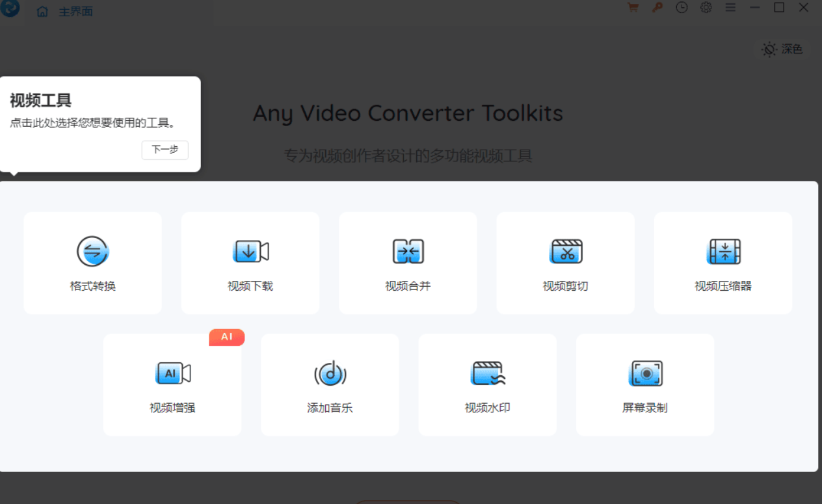Click the 视频水印 label text

[x=487, y=408]
